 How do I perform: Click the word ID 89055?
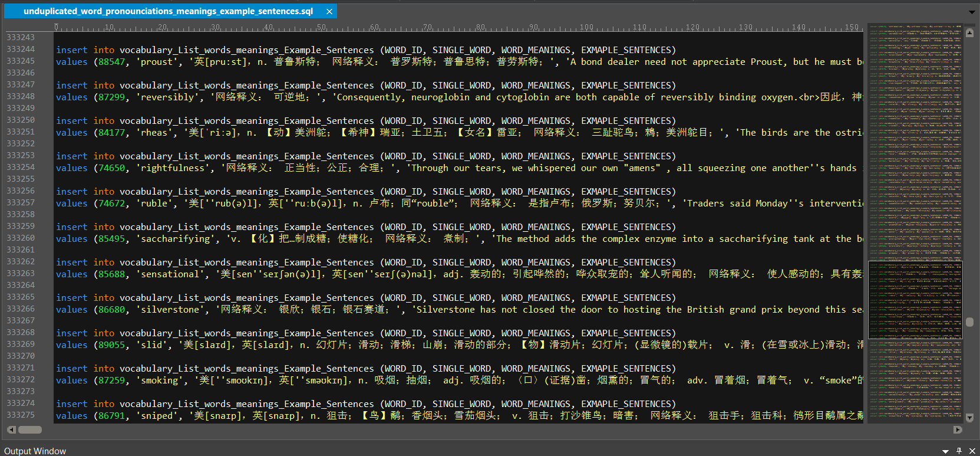coord(112,345)
